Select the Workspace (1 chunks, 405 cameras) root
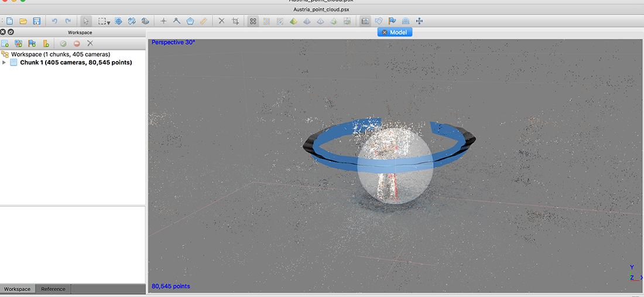This screenshot has height=297, width=644. [60, 54]
